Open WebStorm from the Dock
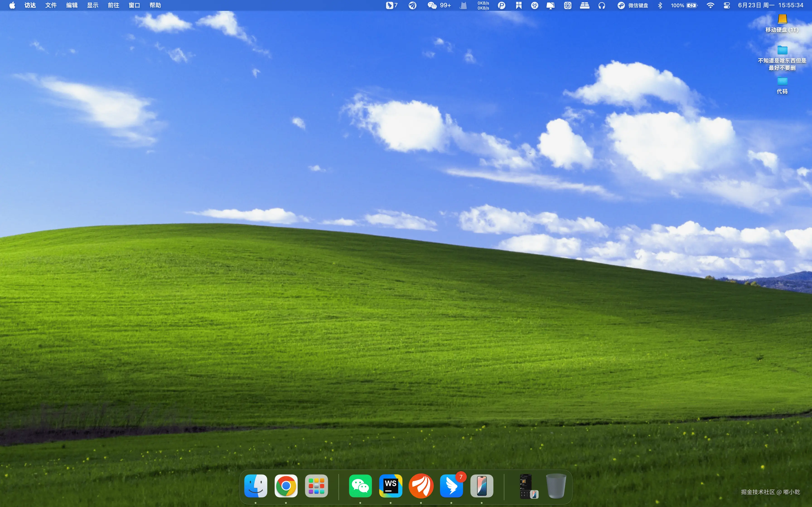This screenshot has height=507, width=812. click(391, 486)
